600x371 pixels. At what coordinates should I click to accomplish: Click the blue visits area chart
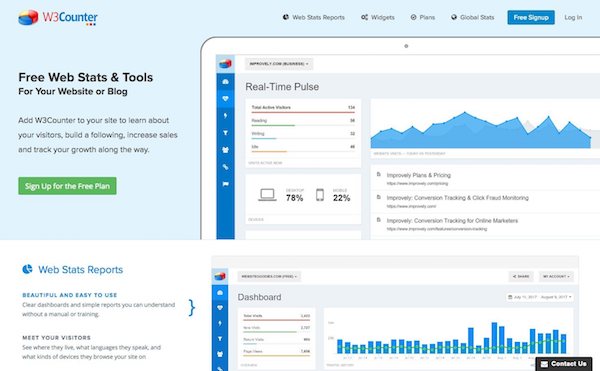click(482, 130)
